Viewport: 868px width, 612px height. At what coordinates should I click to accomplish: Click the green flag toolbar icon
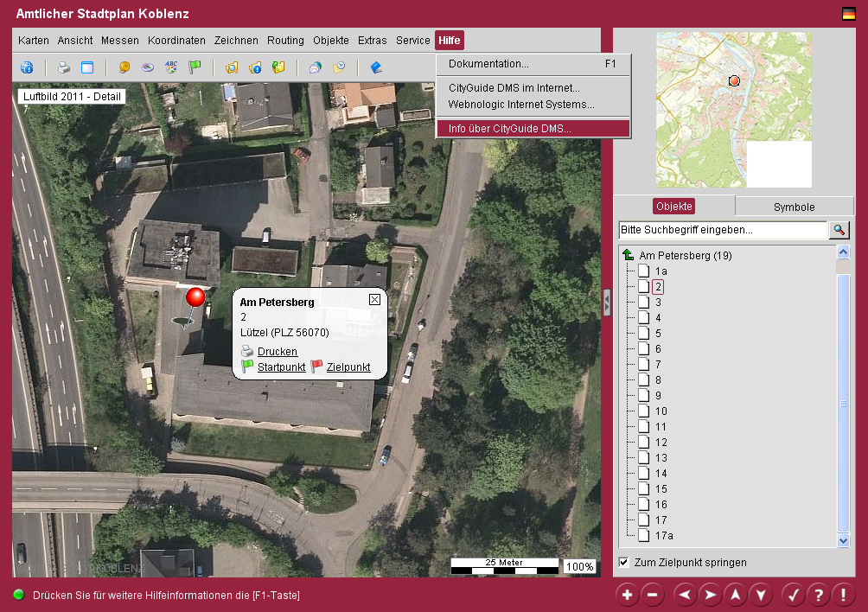click(195, 67)
